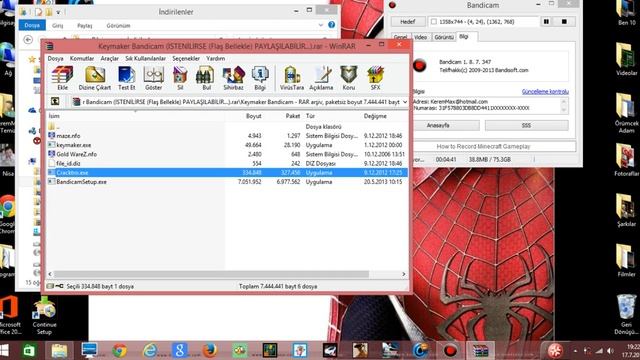
Task: Open Internet Explorer from the taskbar
Action: click(150, 350)
